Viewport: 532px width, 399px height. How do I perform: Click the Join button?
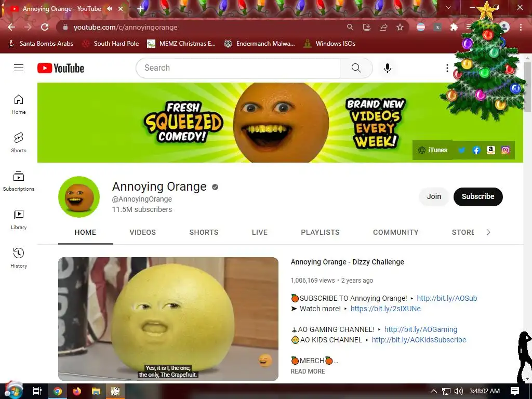tap(434, 196)
